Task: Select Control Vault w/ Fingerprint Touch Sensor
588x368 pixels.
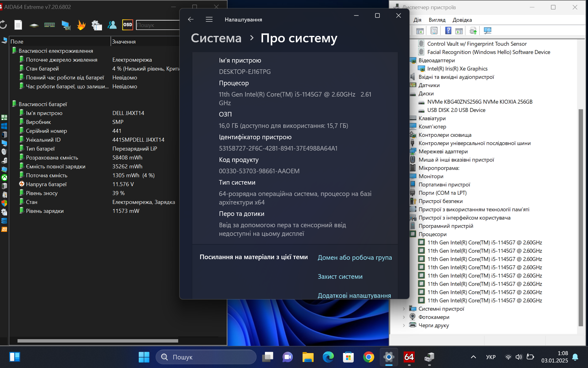Action: [477, 44]
